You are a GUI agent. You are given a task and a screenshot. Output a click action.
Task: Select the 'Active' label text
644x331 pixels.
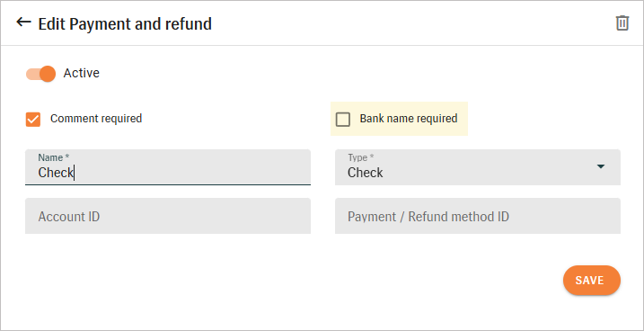(82, 73)
